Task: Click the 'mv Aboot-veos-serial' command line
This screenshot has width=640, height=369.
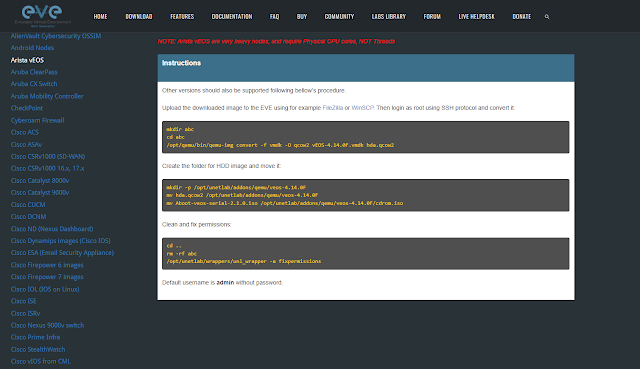Action: click(285, 203)
